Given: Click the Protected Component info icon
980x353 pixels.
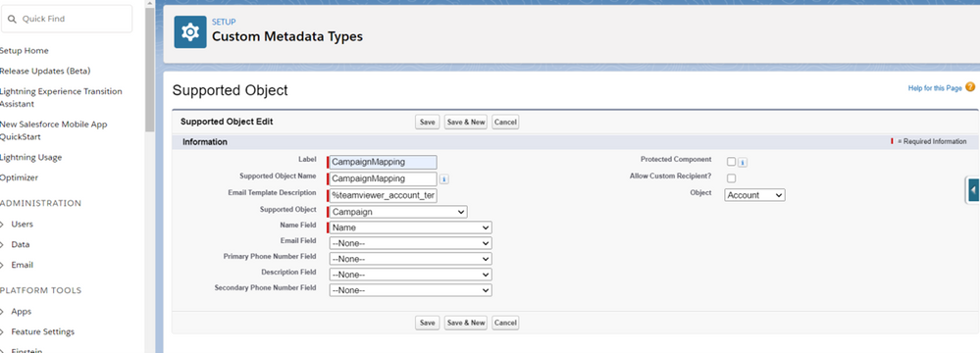Looking at the screenshot, I should 743,163.
